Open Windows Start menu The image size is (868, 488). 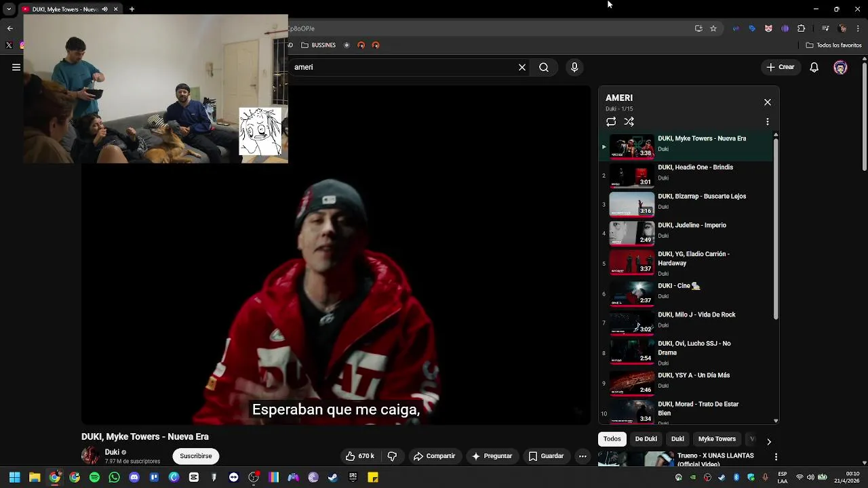(14, 477)
